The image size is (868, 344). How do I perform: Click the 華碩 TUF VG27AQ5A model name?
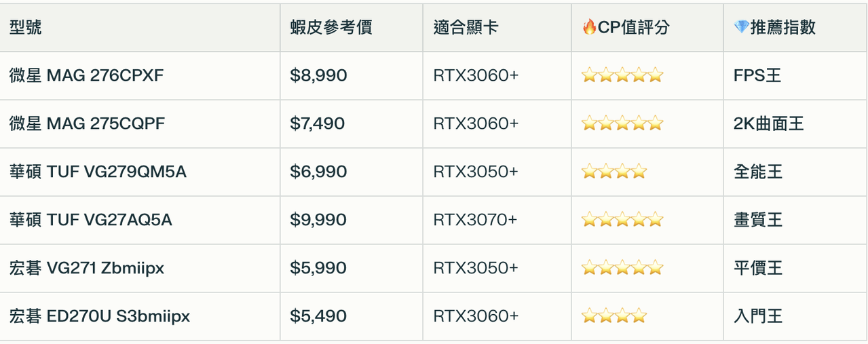(91, 220)
